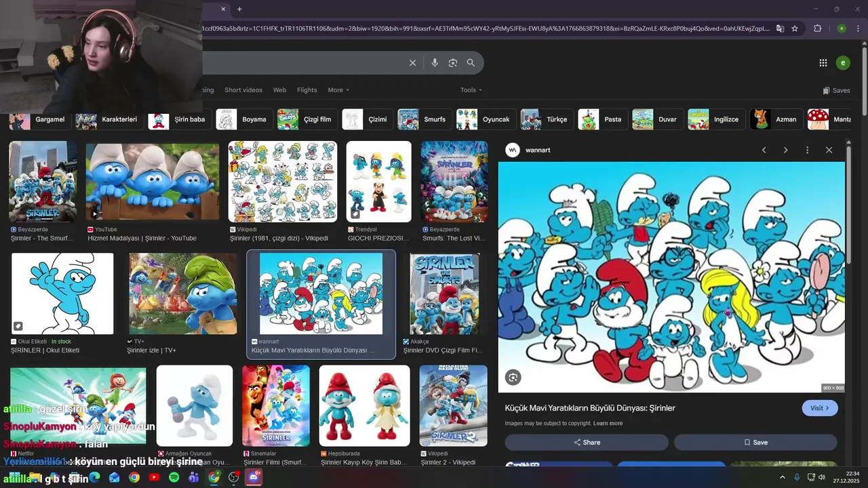Viewport: 868px width, 488px height.
Task: Open Okul Etiketi ŞİRİNLER thumbnail
Action: tap(62, 293)
